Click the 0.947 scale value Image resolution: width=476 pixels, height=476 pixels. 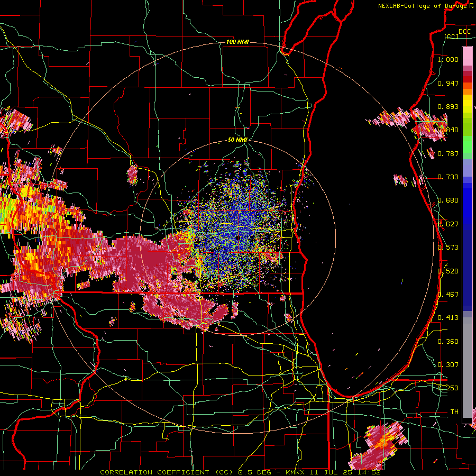pyautogui.click(x=448, y=83)
